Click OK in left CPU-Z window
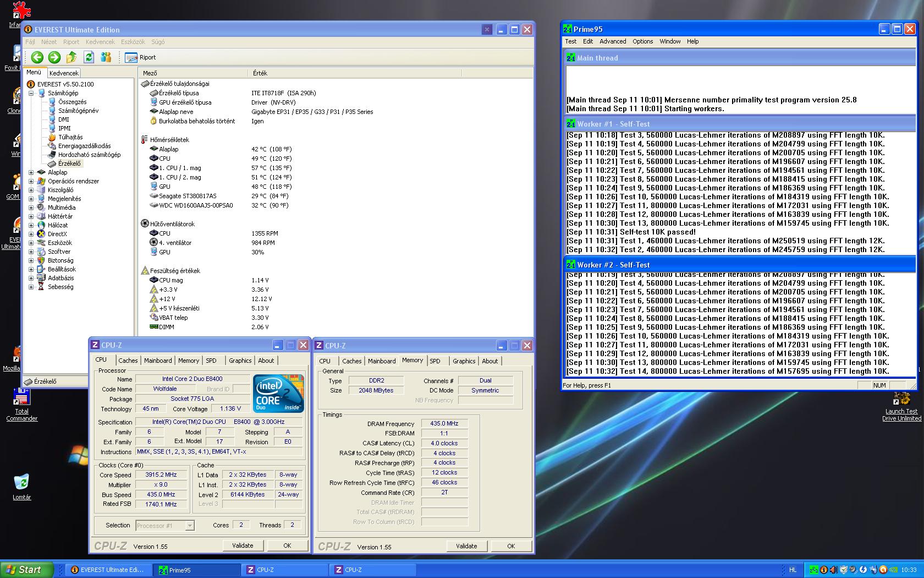924x578 pixels. [x=287, y=546]
